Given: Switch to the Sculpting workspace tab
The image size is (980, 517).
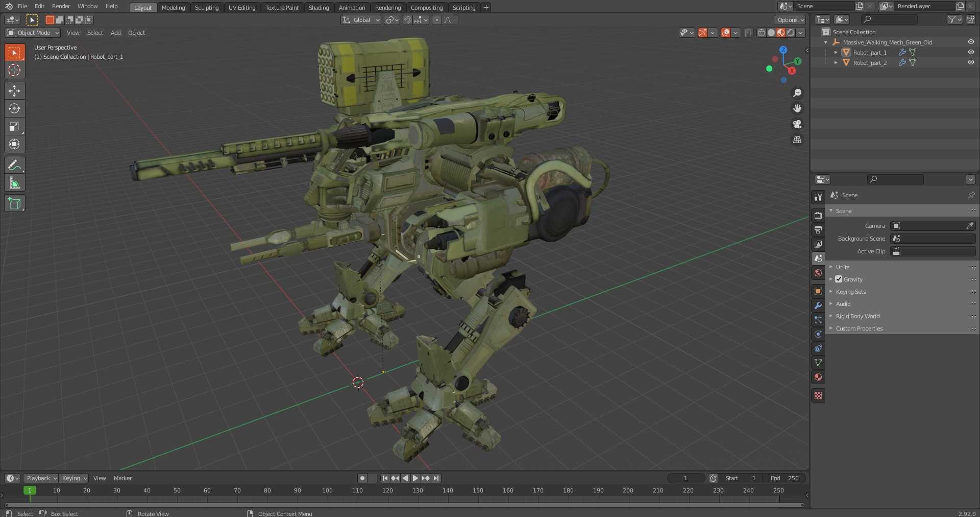Looking at the screenshot, I should 207,7.
